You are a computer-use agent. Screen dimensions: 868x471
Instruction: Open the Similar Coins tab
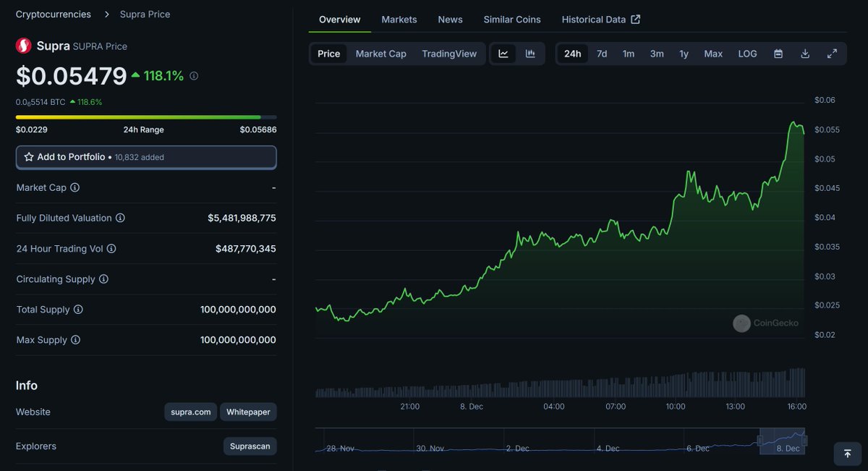512,20
